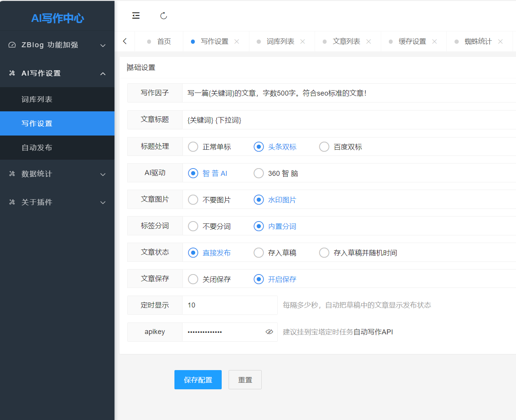
Task: Click dashboard icon beside ZBlog 功能加强
Action: pos(12,45)
